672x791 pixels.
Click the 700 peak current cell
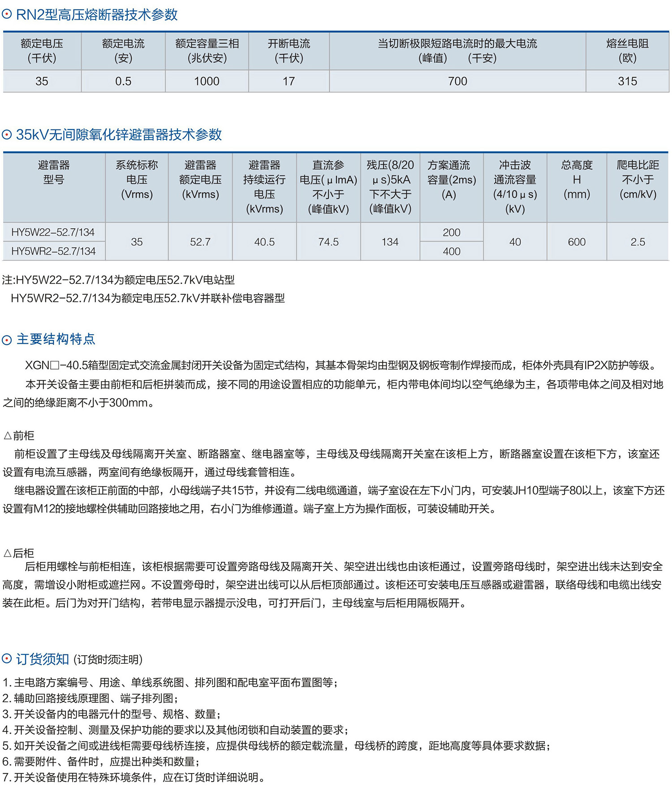tap(457, 81)
